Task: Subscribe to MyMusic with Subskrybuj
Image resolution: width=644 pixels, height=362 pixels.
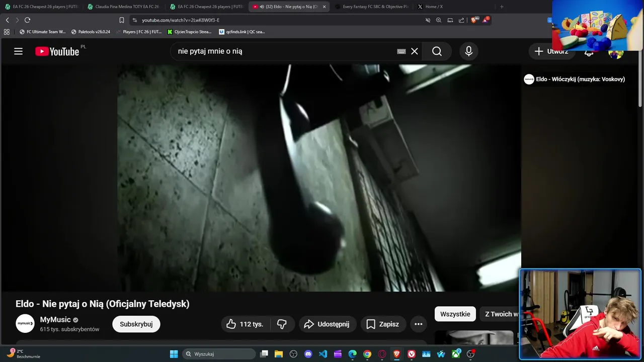Action: (136, 324)
